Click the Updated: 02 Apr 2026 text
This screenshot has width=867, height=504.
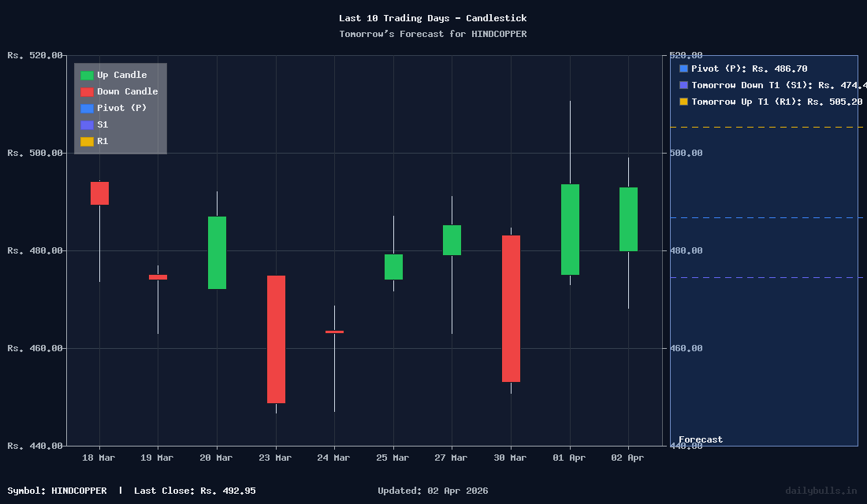[x=432, y=490]
